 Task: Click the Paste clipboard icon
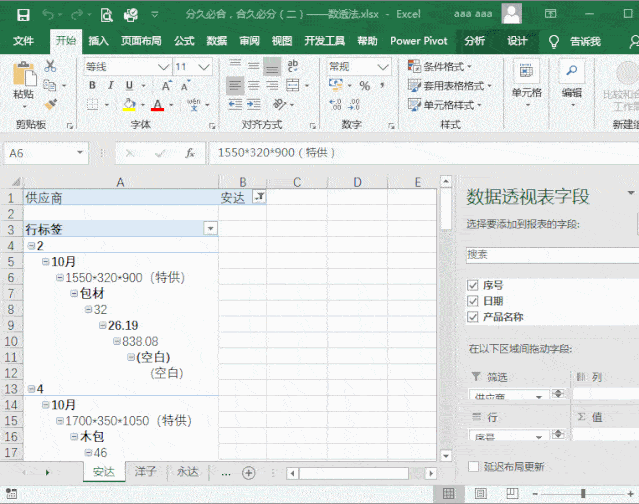tap(22, 77)
